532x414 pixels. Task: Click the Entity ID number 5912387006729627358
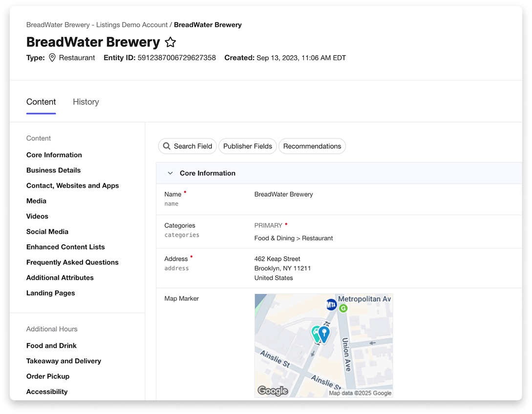tap(176, 58)
